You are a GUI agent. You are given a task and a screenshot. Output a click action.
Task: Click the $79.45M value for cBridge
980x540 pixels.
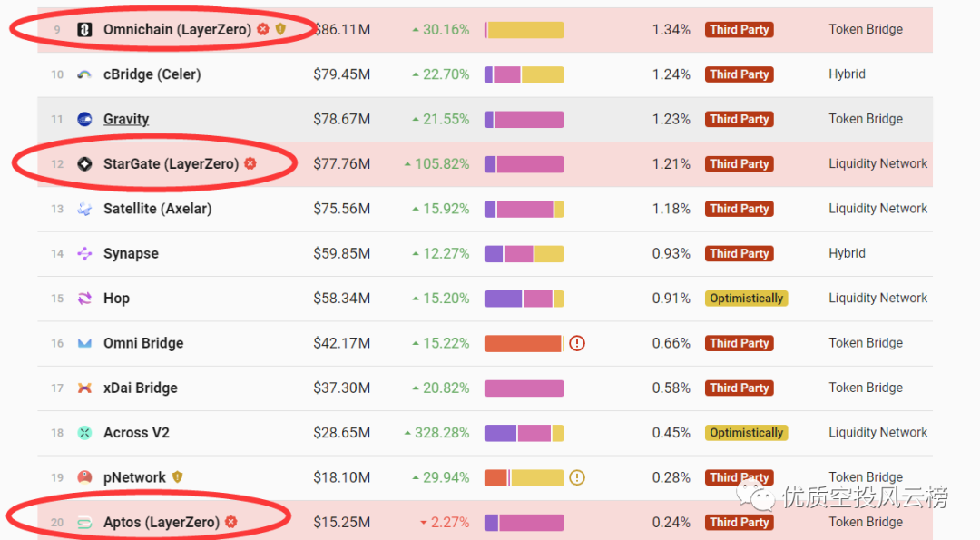click(x=342, y=74)
